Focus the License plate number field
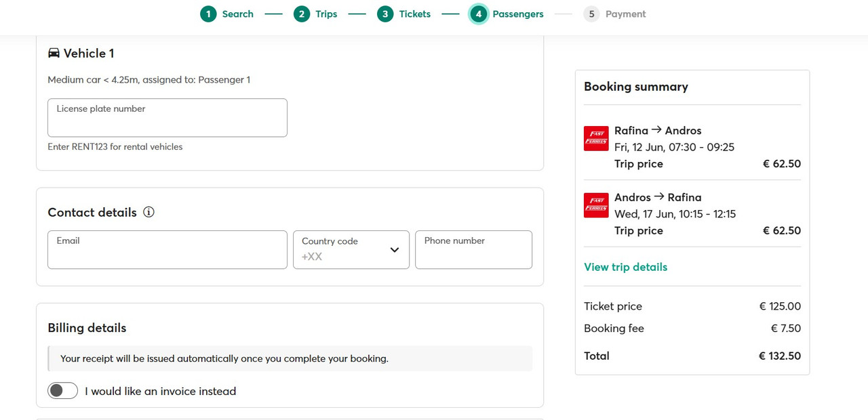The height and width of the screenshot is (420, 868). click(167, 118)
